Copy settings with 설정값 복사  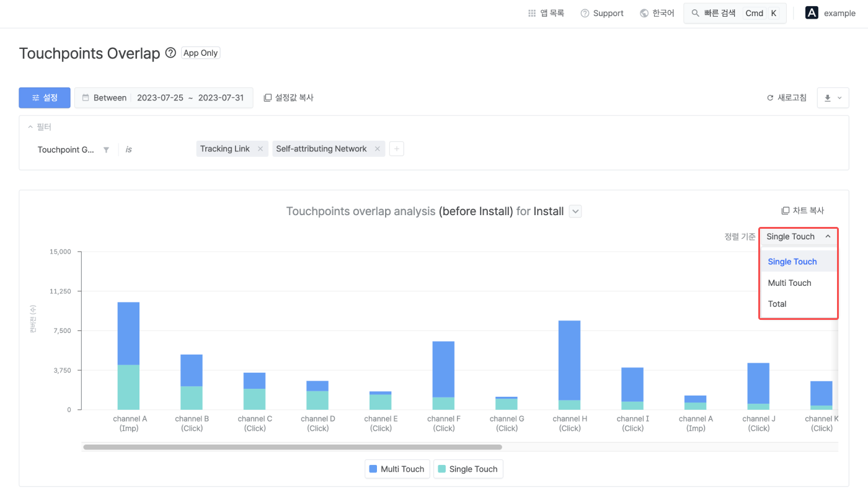[x=288, y=97]
